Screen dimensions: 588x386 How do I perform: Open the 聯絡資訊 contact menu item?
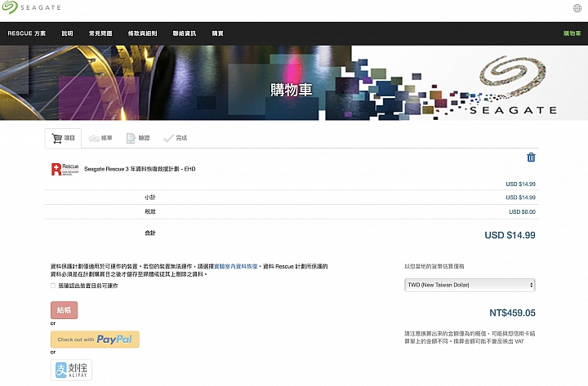click(185, 33)
